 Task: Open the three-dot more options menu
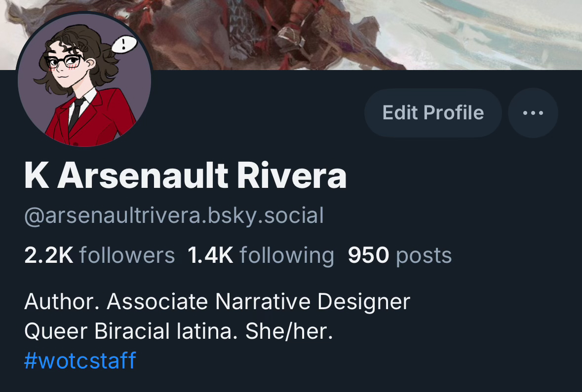coord(533,113)
